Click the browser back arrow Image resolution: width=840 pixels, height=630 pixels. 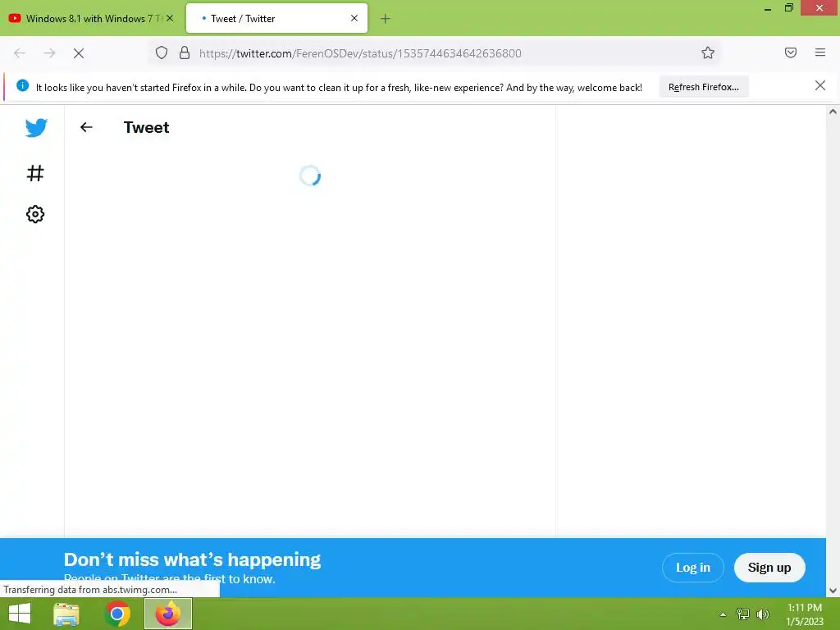tap(20, 53)
